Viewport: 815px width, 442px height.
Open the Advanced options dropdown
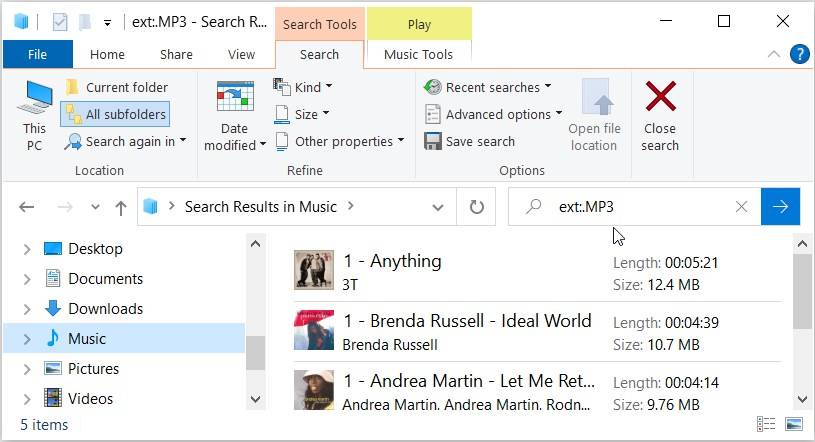(494, 114)
